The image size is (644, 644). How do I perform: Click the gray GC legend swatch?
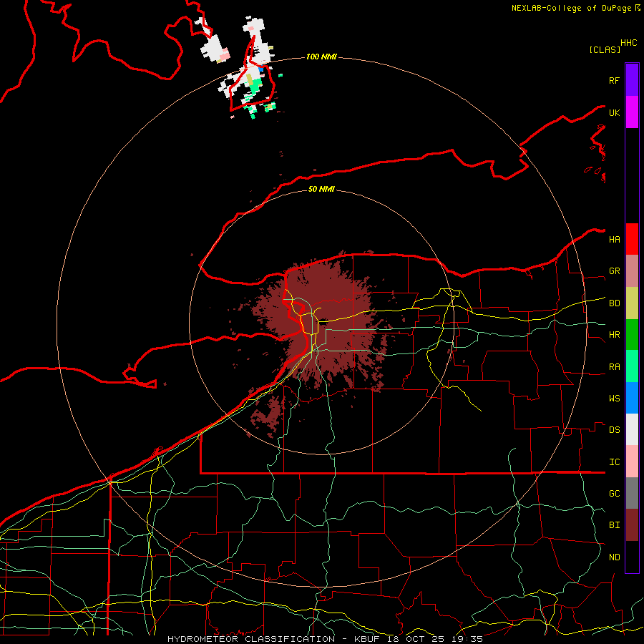click(632, 493)
